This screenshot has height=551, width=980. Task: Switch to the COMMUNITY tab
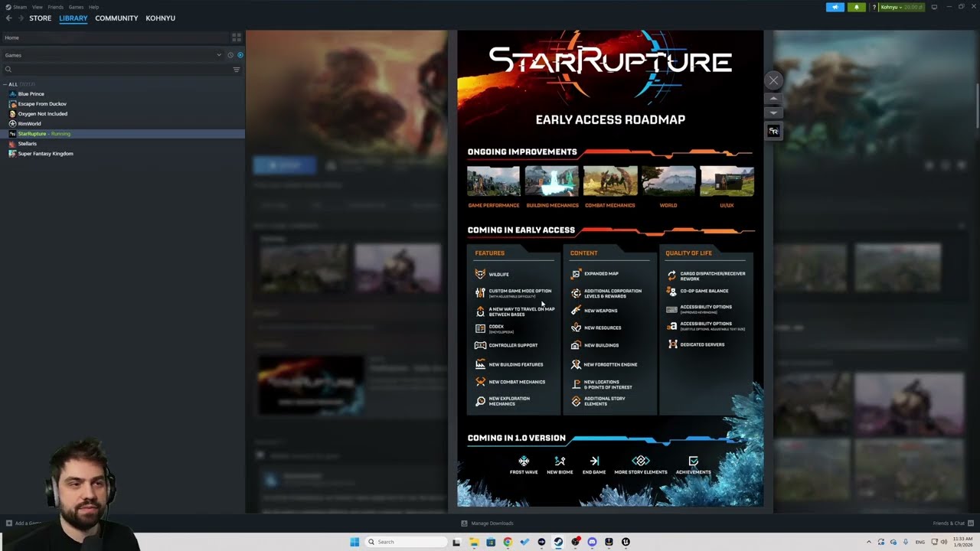pos(116,18)
